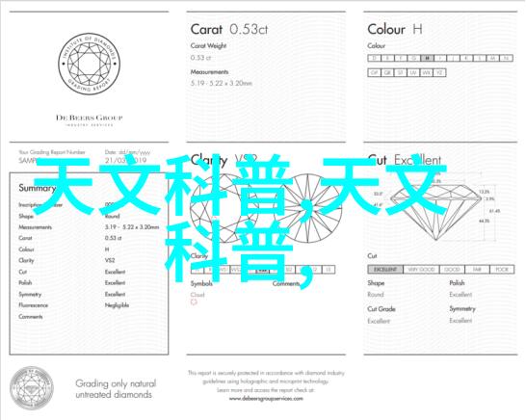
Task: Select the EXCELLENT cell in the cut scale
Action: (x=385, y=270)
